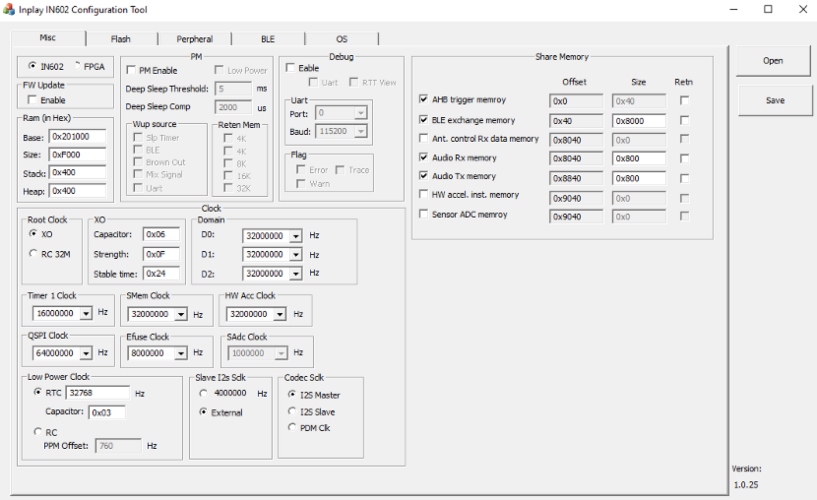
Task: Click the Ram Heap input field
Action: (77, 191)
